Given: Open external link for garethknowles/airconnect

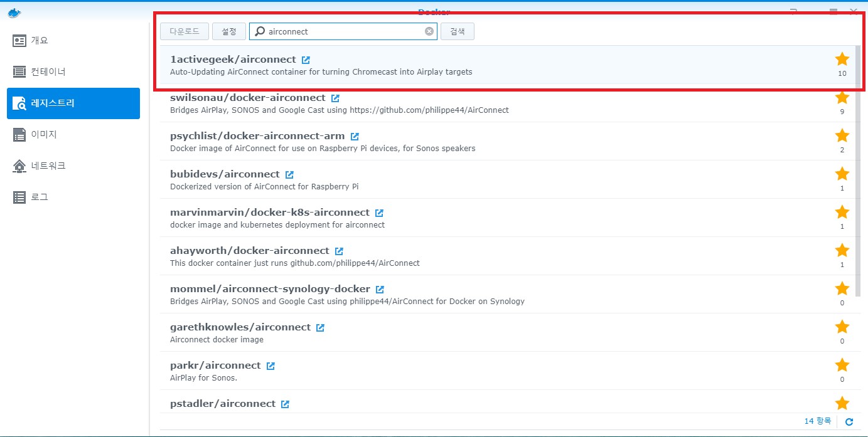Looking at the screenshot, I should tap(320, 328).
